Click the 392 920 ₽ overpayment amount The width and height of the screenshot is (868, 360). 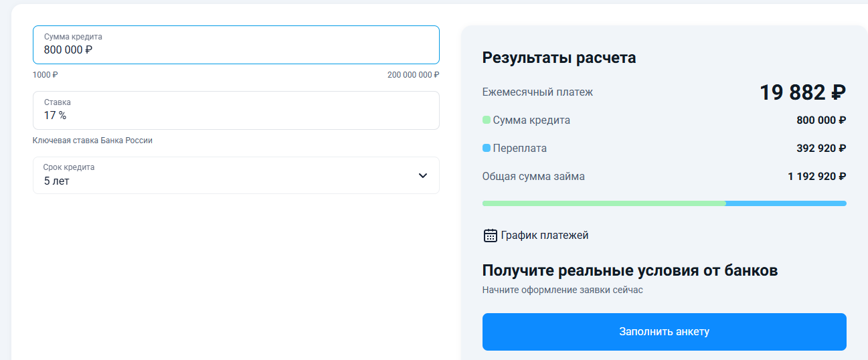(x=820, y=149)
